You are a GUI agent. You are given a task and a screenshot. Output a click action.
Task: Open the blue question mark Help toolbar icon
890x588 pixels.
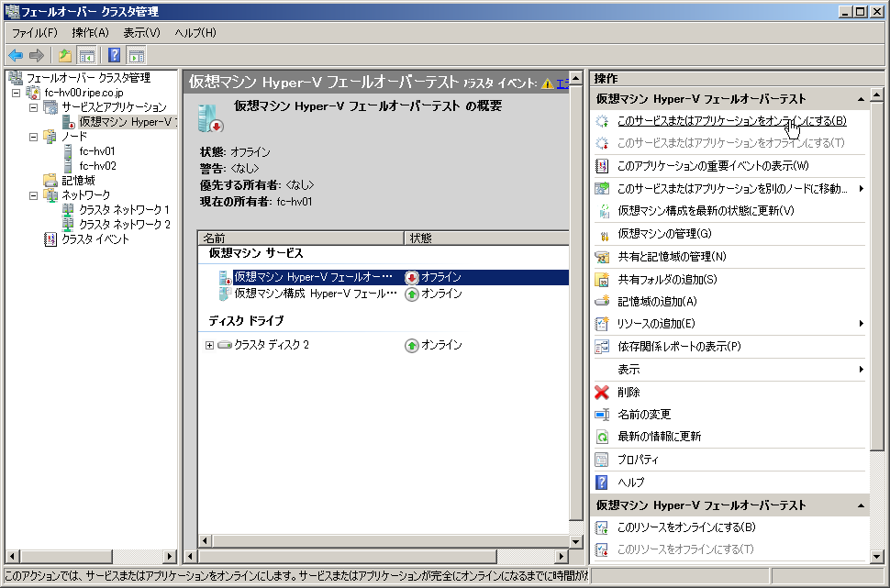pos(114,56)
